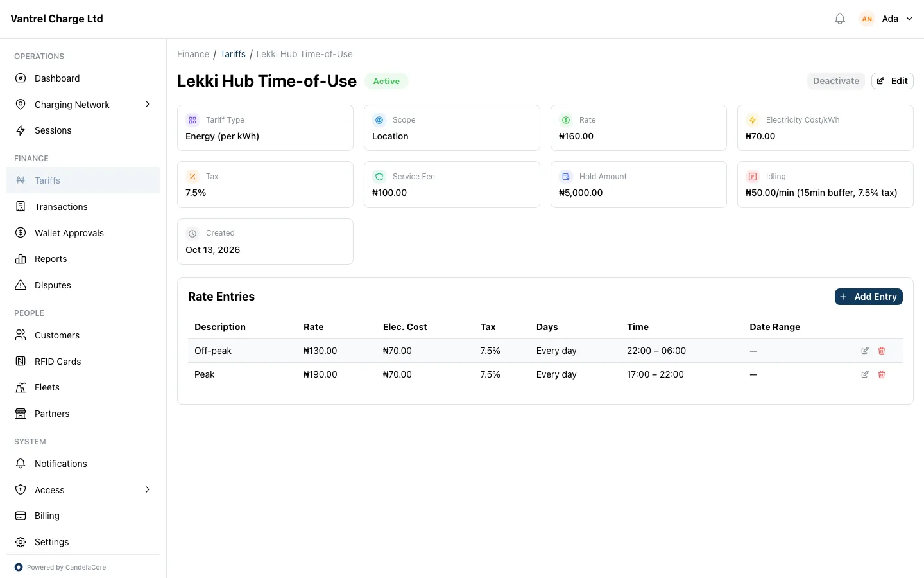Open Sessions in sidebar
This screenshot has height=578, width=924.
coord(83,130)
